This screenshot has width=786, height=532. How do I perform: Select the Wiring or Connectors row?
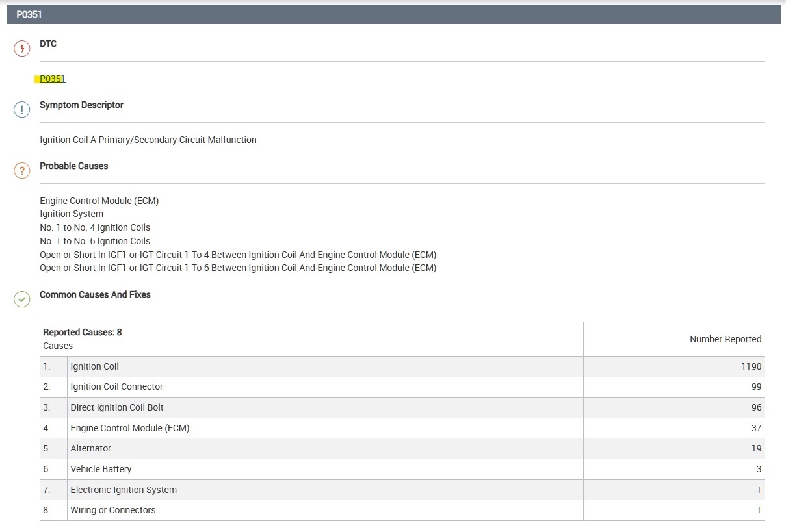402,511
